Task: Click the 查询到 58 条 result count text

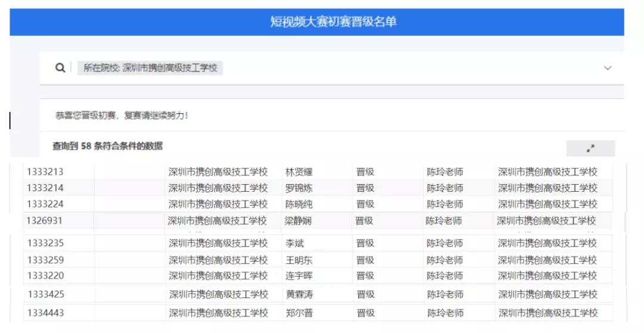Action: tap(107, 146)
